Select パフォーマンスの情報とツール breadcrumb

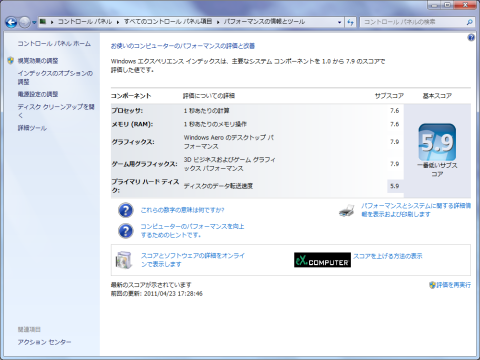[x=264, y=22]
